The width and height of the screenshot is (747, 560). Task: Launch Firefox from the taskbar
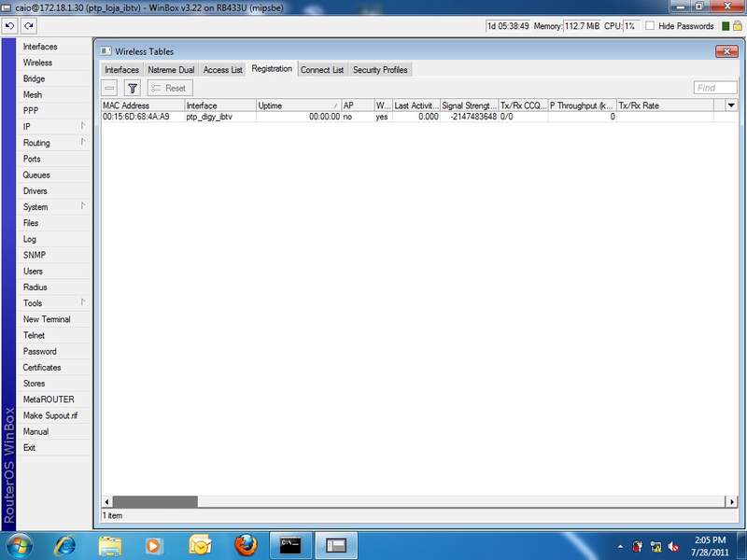[x=246, y=546]
